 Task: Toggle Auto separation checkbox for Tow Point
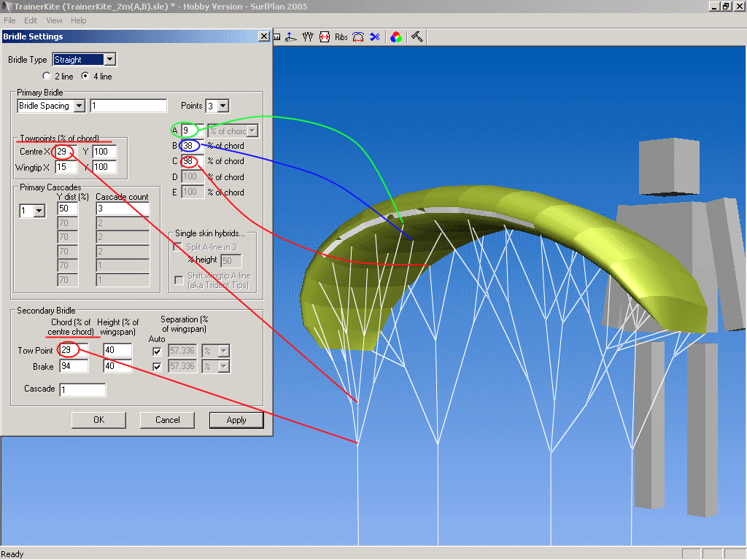157,351
